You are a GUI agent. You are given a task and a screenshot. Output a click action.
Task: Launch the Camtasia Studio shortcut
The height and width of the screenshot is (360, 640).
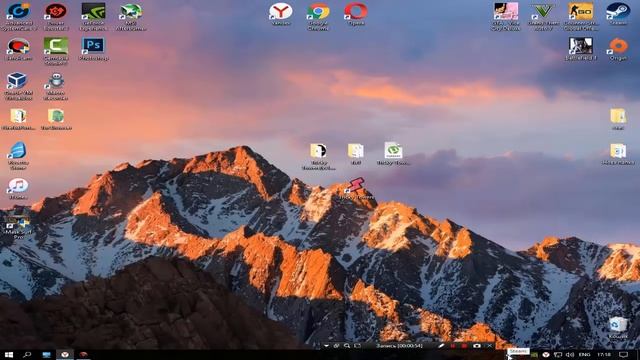tap(56, 51)
